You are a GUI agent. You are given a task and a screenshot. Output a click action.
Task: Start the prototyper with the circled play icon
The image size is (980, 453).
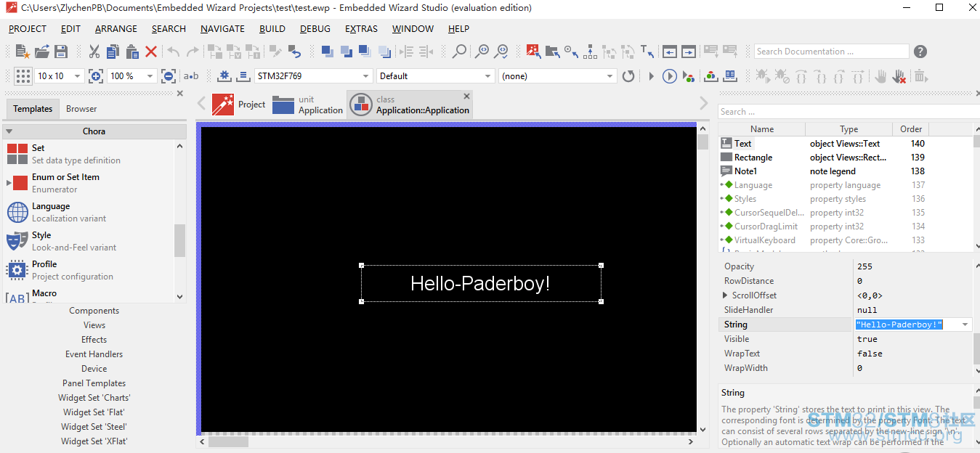[670, 76]
